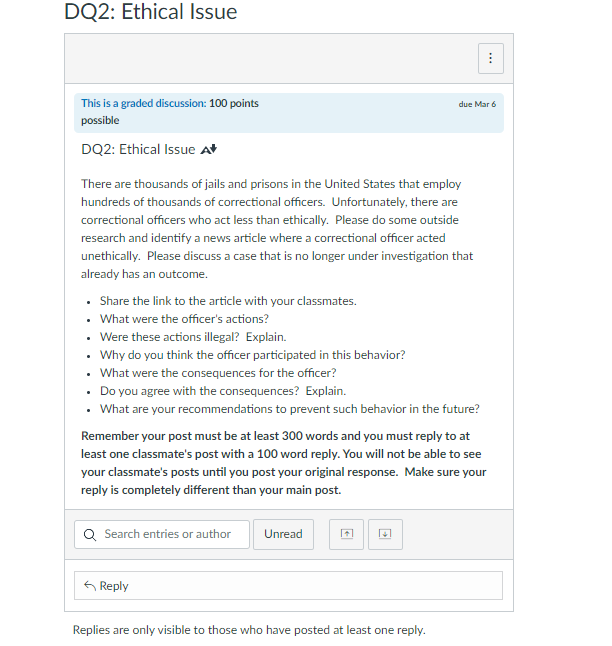Focus the Search entries or author field
The image size is (612, 646).
pyautogui.click(x=162, y=534)
